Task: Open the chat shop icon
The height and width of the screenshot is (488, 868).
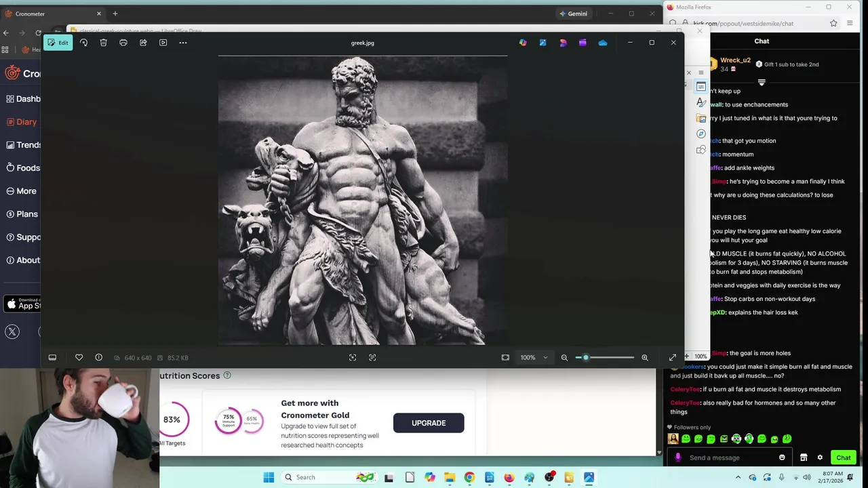Action: [x=804, y=457]
